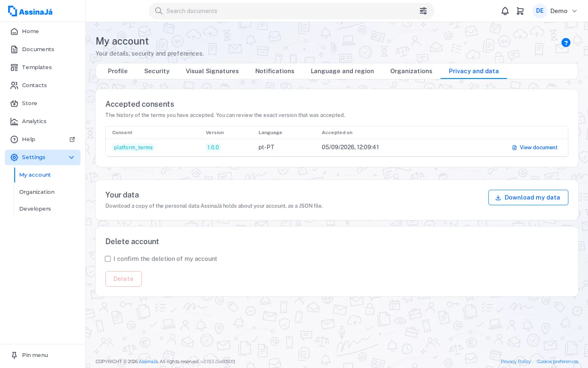View document for platform_terms consent

[x=535, y=148]
